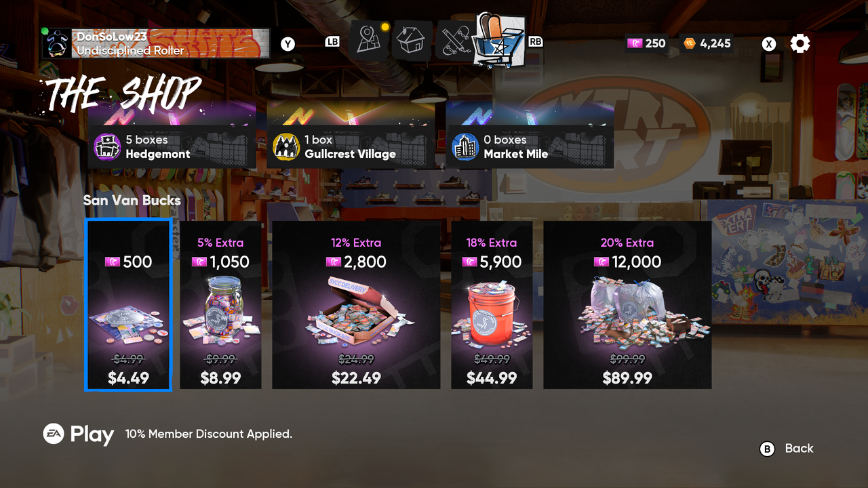This screenshot has height=488, width=868.
Task: Click the Y button prompt icon
Action: pyautogui.click(x=288, y=44)
